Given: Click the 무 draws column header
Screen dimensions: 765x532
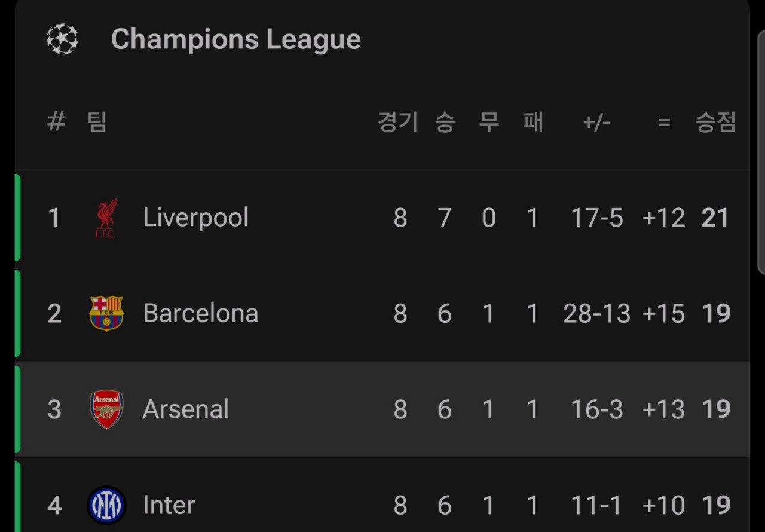Looking at the screenshot, I should (489, 122).
